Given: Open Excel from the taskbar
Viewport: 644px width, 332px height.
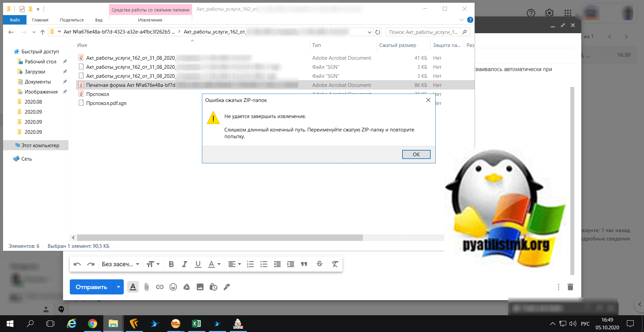Looking at the screenshot, I should point(196,324).
